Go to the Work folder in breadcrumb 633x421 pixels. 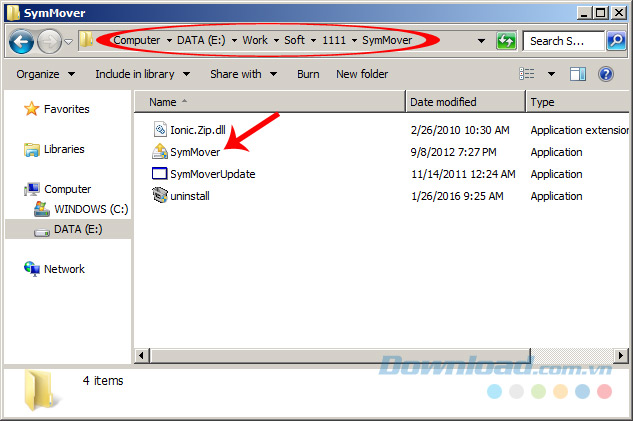[255, 40]
